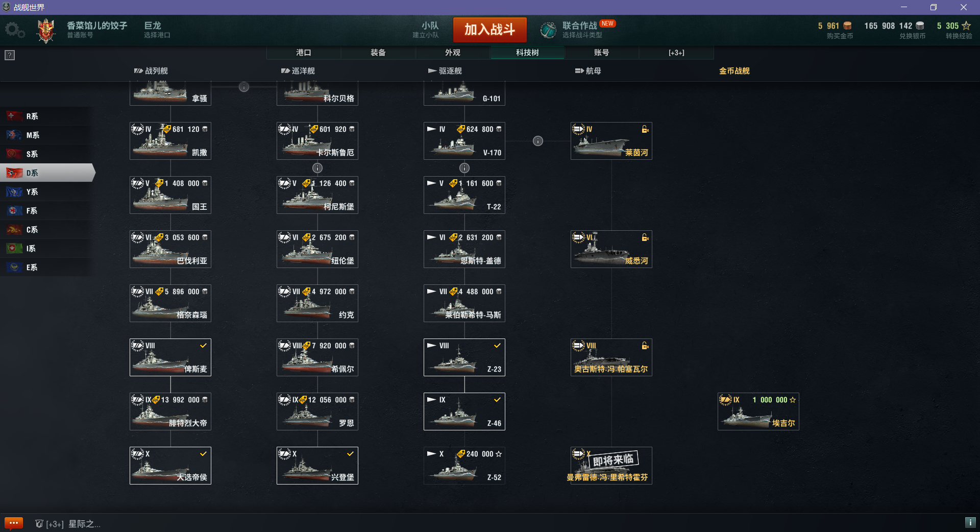Switch to the 装备 tab
The height and width of the screenshot is (532, 980).
[x=378, y=53]
